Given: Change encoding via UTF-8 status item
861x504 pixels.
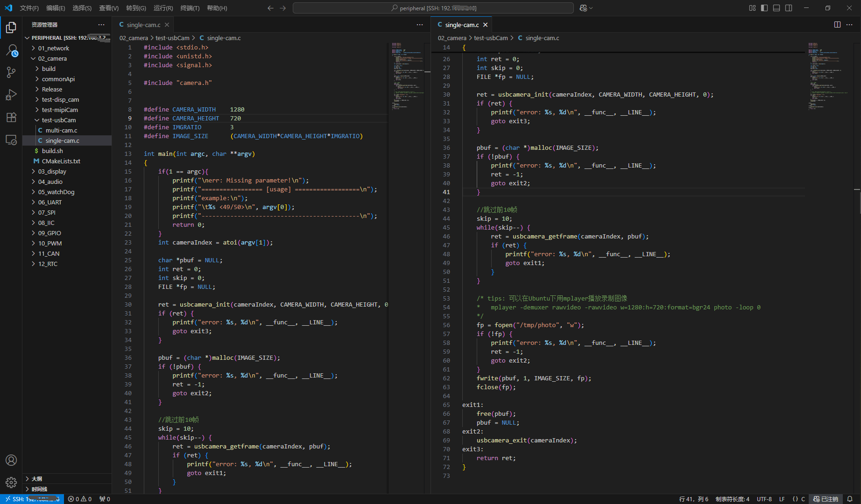Looking at the screenshot, I should click(x=764, y=499).
